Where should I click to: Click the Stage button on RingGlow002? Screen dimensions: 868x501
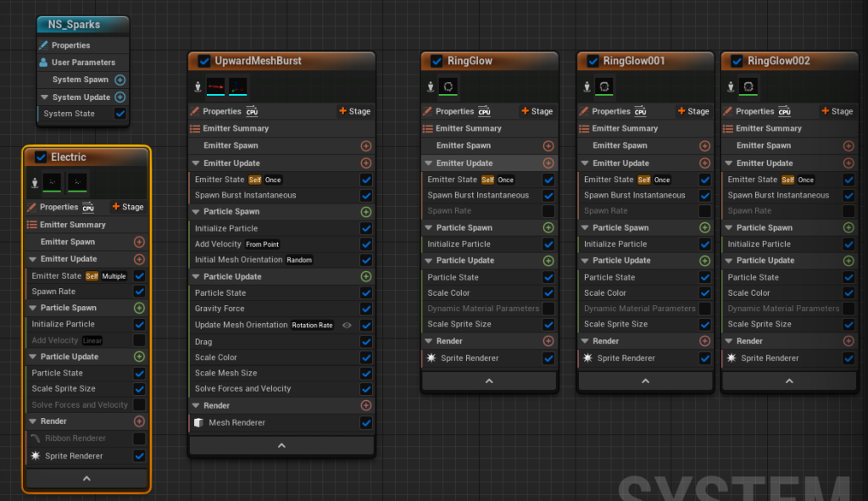[x=837, y=111]
